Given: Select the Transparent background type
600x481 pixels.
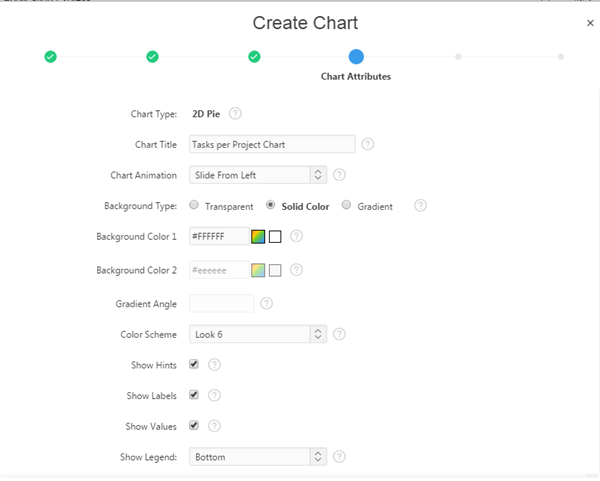Looking at the screenshot, I should coord(194,206).
